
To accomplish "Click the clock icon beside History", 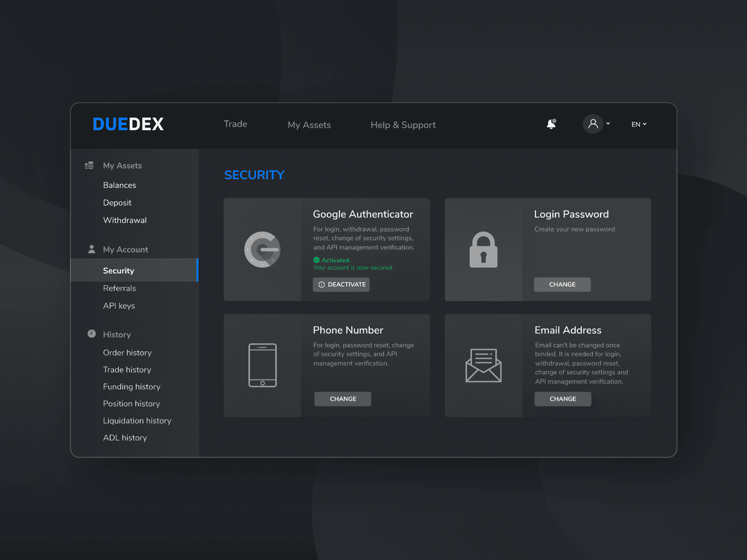I will click(92, 334).
